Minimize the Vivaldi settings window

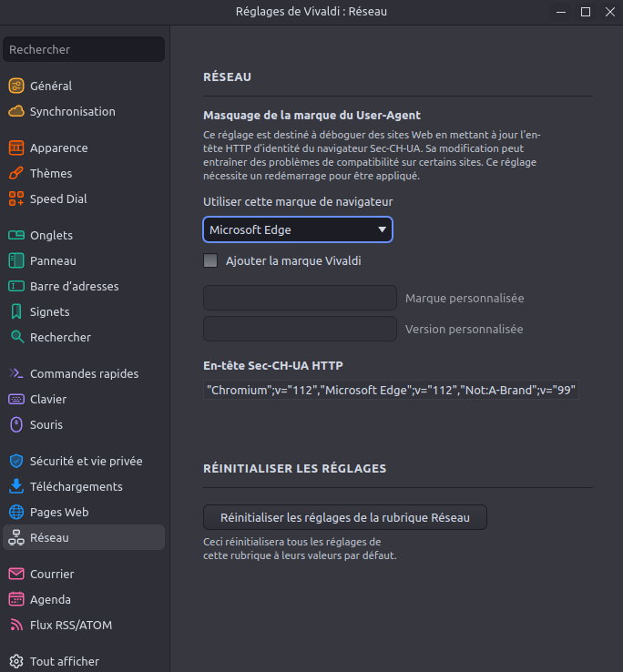click(561, 12)
